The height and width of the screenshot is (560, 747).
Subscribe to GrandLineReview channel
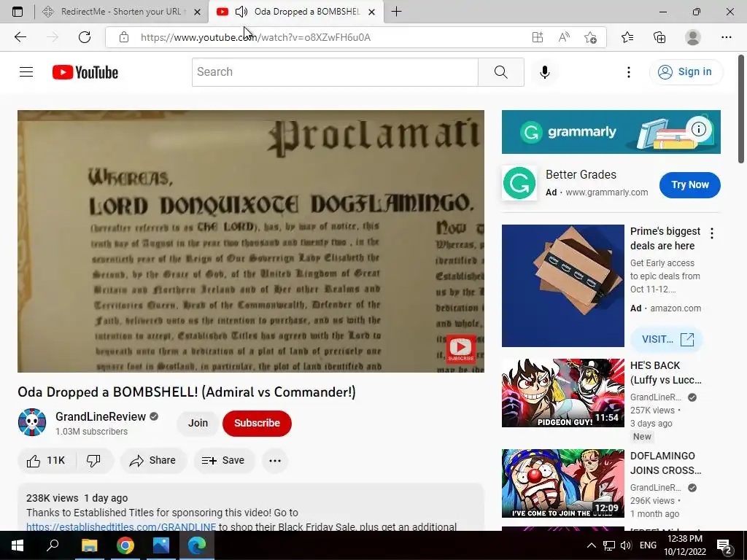(257, 423)
